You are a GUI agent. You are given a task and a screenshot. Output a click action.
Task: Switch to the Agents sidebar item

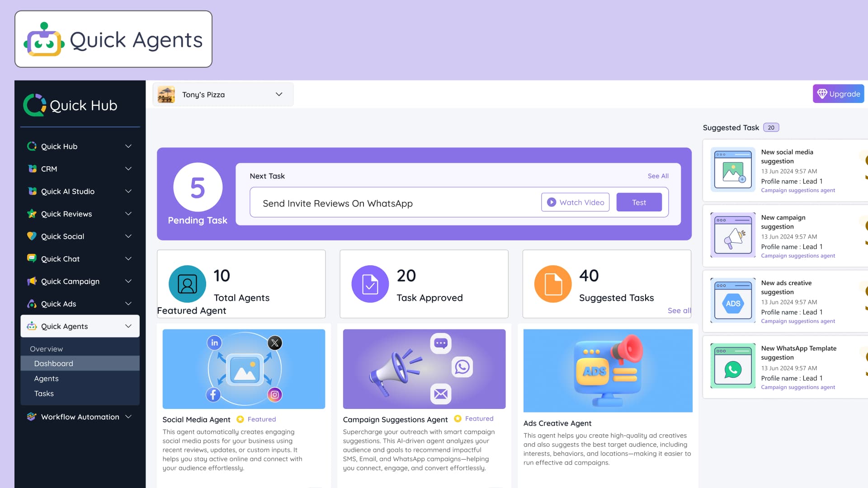[46, 378]
